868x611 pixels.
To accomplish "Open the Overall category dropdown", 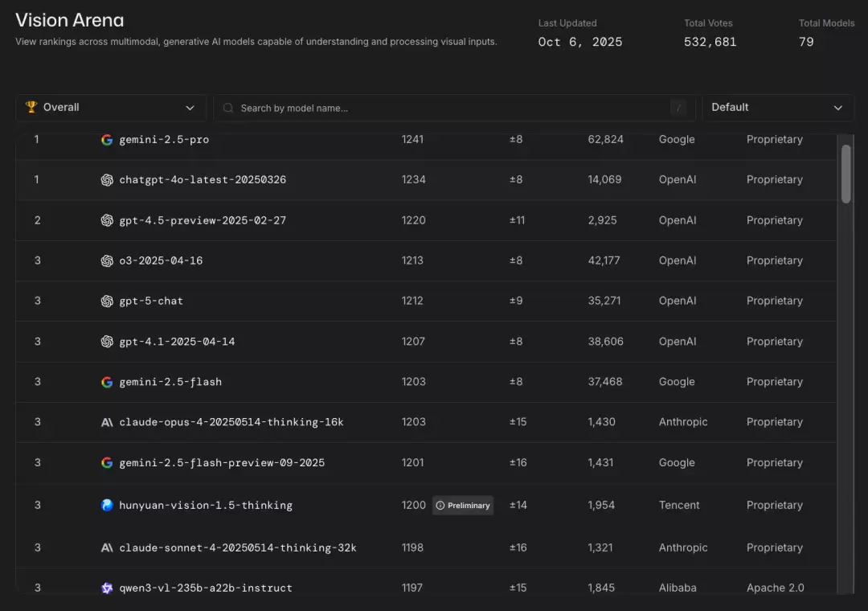I will pos(110,107).
